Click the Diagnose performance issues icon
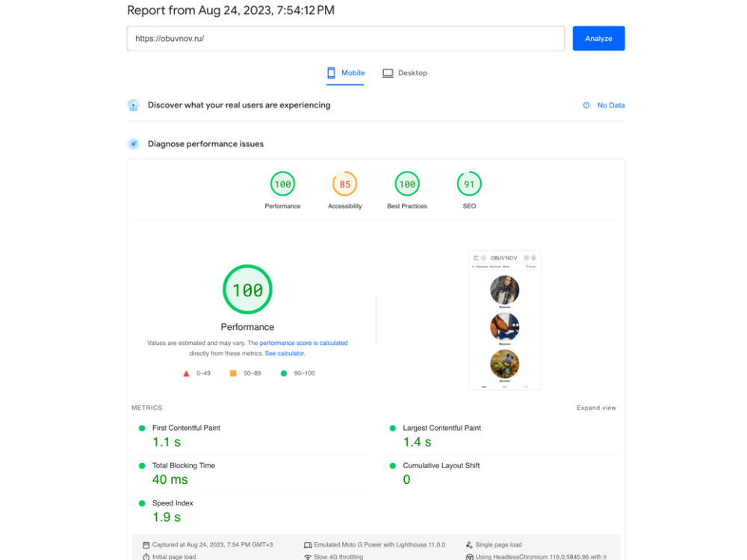 134,144
